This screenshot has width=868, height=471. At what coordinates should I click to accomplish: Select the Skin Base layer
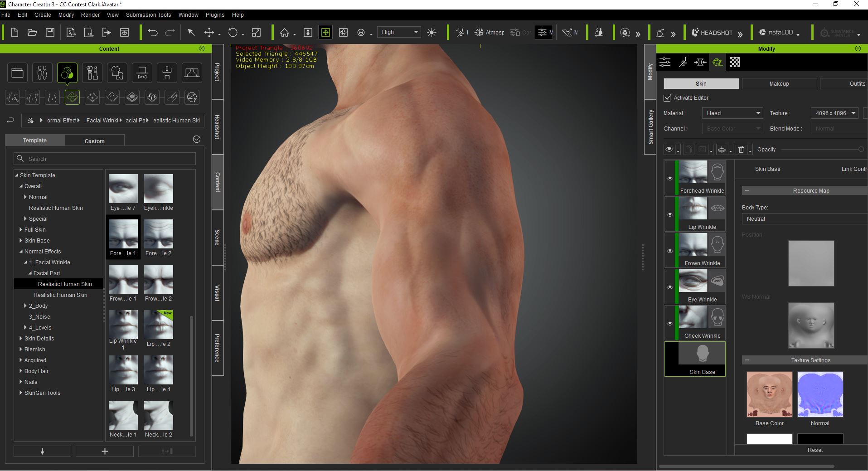(695, 359)
